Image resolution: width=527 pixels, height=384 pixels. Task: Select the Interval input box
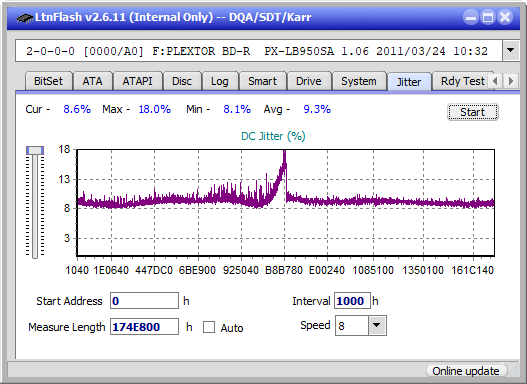coord(352,301)
